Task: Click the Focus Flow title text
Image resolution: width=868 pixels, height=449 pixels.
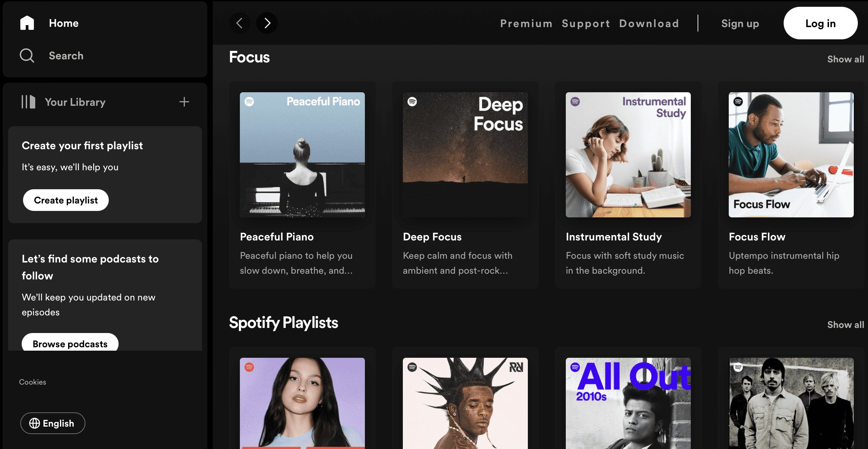Action: coord(757,237)
